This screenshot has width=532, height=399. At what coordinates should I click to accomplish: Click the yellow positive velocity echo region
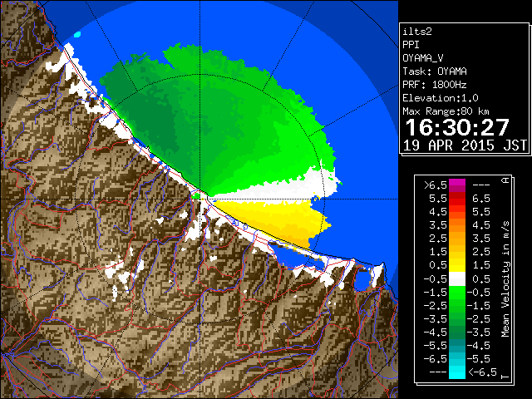pyautogui.click(x=282, y=219)
